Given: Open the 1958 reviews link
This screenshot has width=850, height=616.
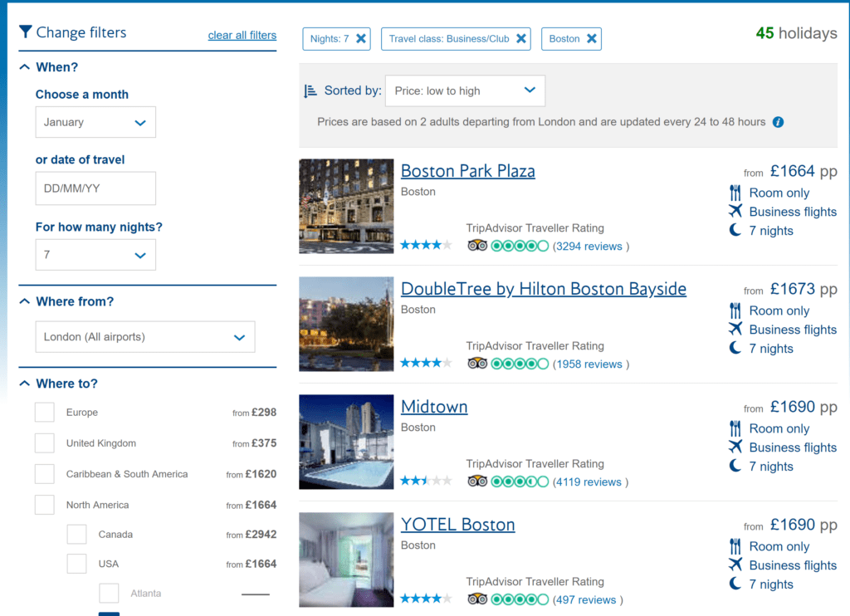Looking at the screenshot, I should coord(588,364).
